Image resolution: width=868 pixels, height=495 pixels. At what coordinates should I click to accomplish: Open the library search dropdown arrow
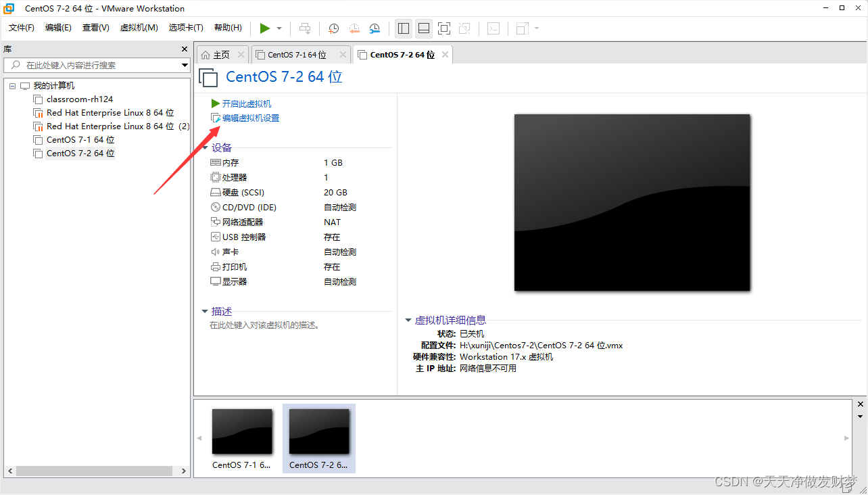click(185, 65)
